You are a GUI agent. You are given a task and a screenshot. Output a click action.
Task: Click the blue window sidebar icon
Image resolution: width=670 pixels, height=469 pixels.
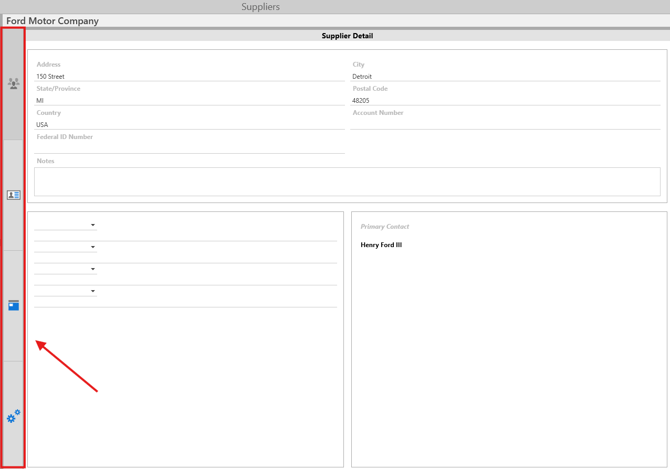tap(13, 305)
